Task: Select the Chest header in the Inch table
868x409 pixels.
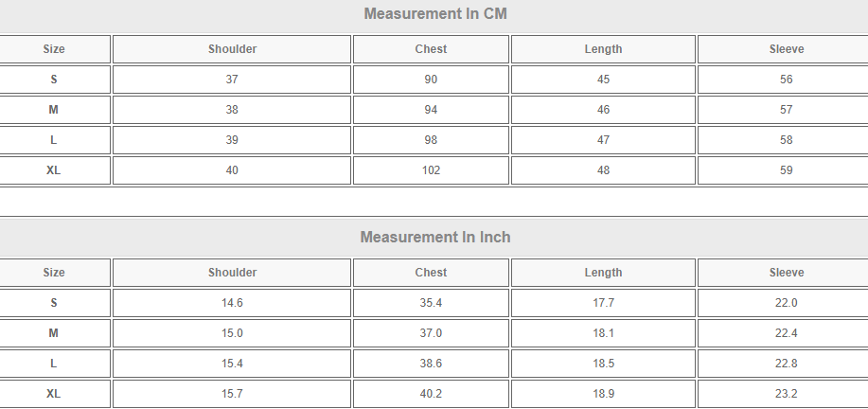Action: pos(431,273)
